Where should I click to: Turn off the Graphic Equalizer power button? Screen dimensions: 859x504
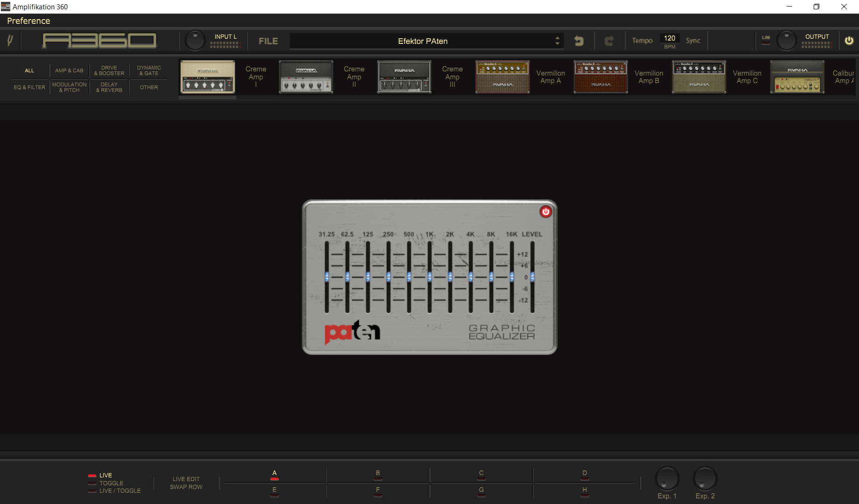(x=545, y=211)
